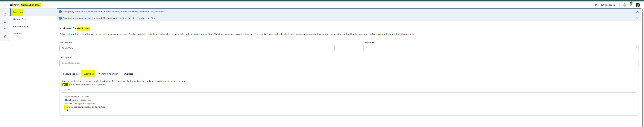Check Enable preview packages and activities
The height and width of the screenshot is (127, 644).
point(66,107)
